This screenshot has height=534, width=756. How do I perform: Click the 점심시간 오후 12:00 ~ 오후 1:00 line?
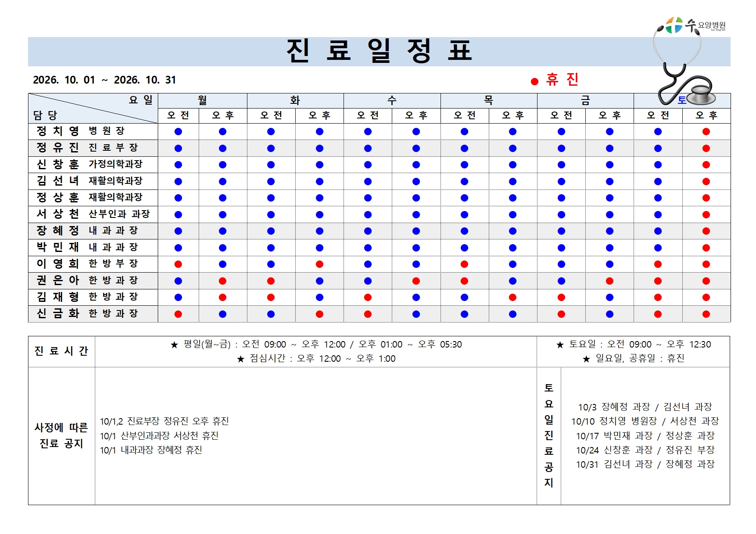316,358
